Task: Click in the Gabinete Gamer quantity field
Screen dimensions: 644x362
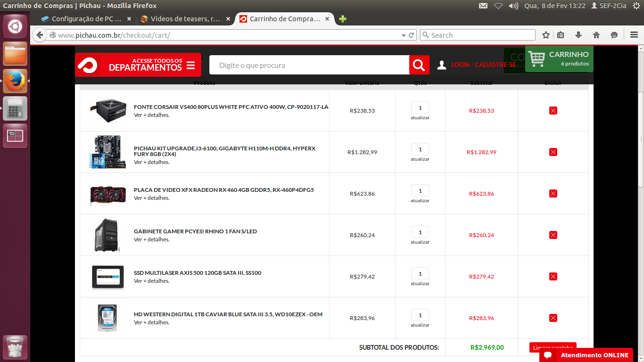Action: (x=420, y=232)
